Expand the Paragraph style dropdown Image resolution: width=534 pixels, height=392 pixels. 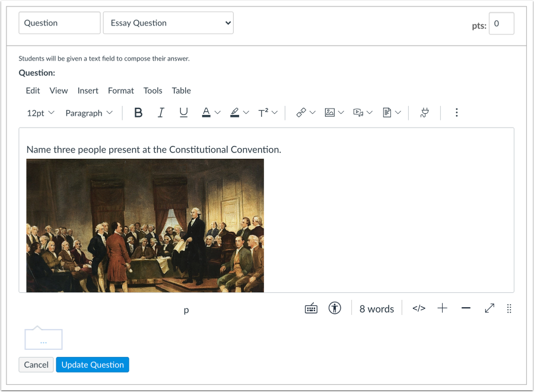[x=89, y=113]
